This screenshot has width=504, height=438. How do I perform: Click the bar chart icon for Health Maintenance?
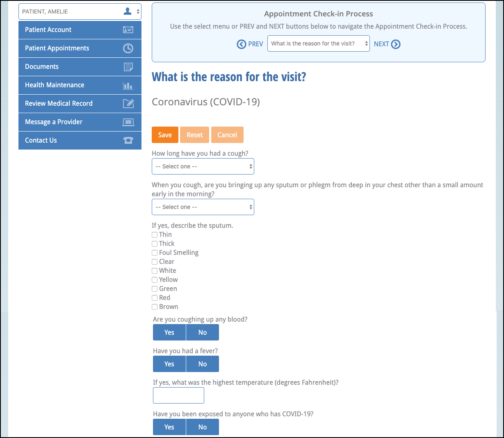click(x=128, y=85)
